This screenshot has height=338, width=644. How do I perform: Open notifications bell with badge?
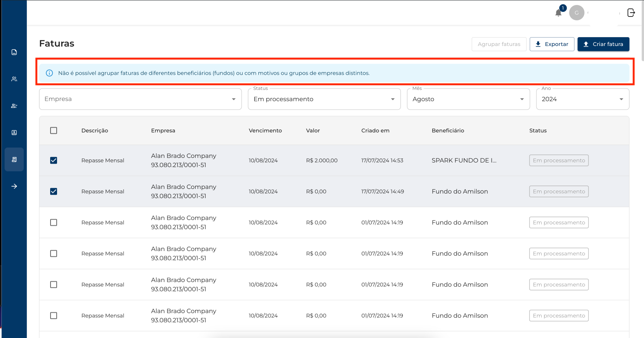[x=559, y=13]
